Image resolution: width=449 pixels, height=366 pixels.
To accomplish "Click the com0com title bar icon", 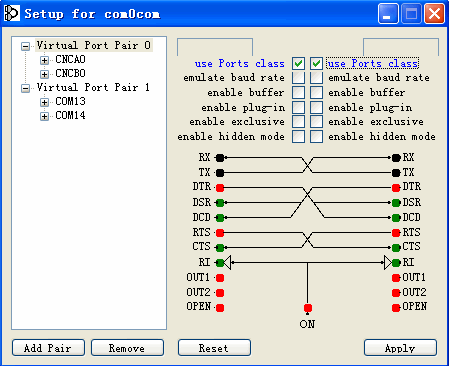I will tap(11, 13).
